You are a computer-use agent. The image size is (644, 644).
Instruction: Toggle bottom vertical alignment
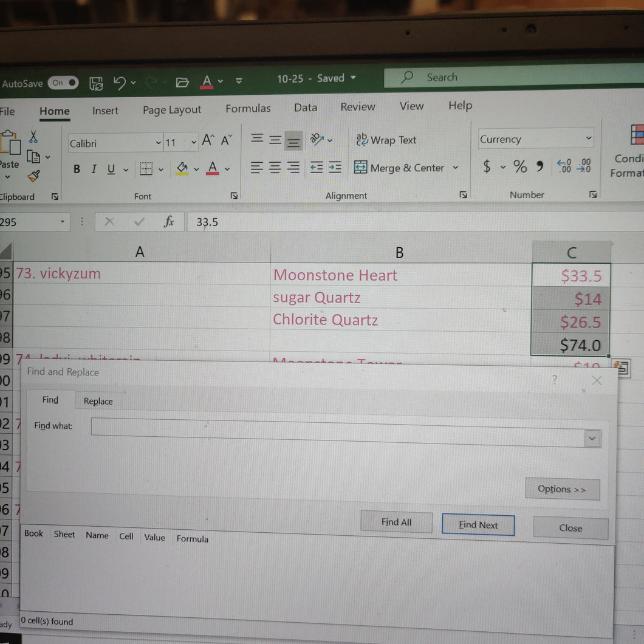[x=293, y=140]
